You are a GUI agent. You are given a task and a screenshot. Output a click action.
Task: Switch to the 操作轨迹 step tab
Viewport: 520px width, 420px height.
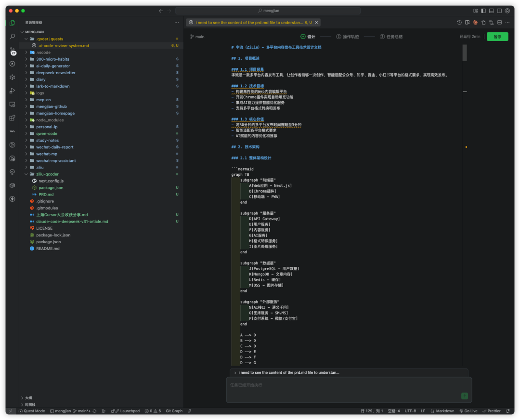[351, 37]
